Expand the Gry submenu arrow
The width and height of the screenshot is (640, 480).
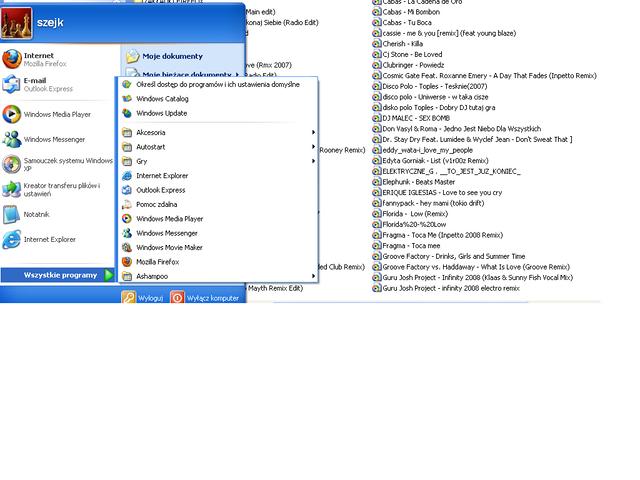[x=313, y=161]
